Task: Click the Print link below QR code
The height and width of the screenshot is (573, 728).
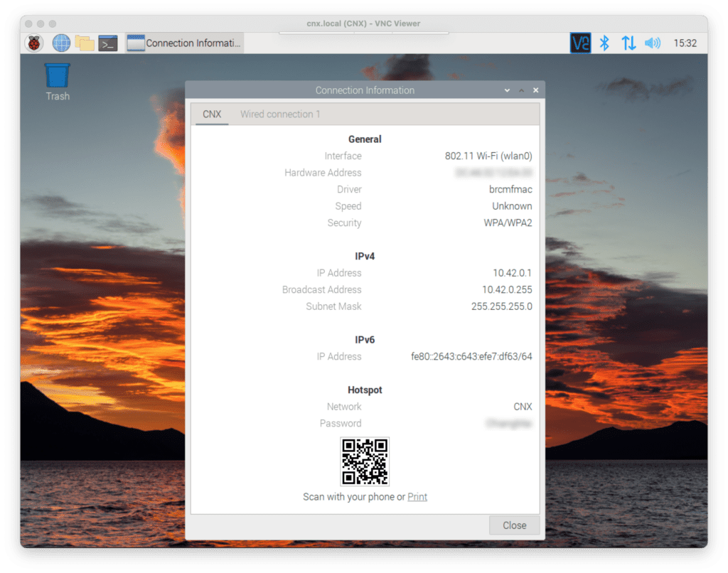Action: tap(417, 497)
